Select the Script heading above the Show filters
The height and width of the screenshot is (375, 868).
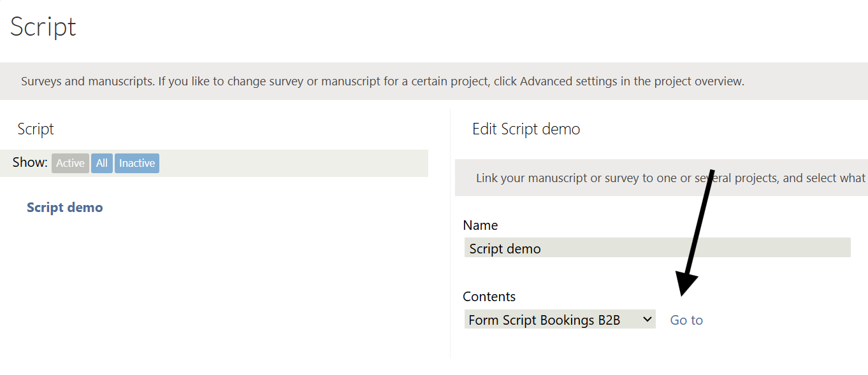[x=36, y=129]
